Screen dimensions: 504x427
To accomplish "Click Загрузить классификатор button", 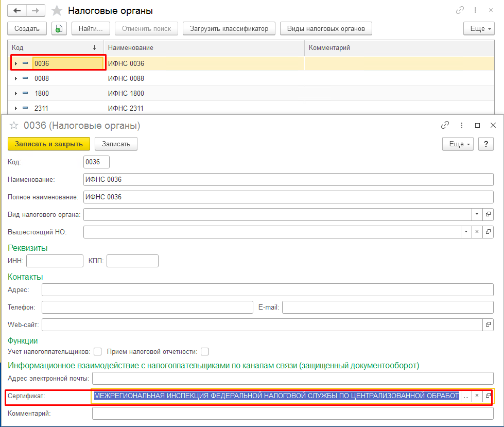I will [229, 29].
